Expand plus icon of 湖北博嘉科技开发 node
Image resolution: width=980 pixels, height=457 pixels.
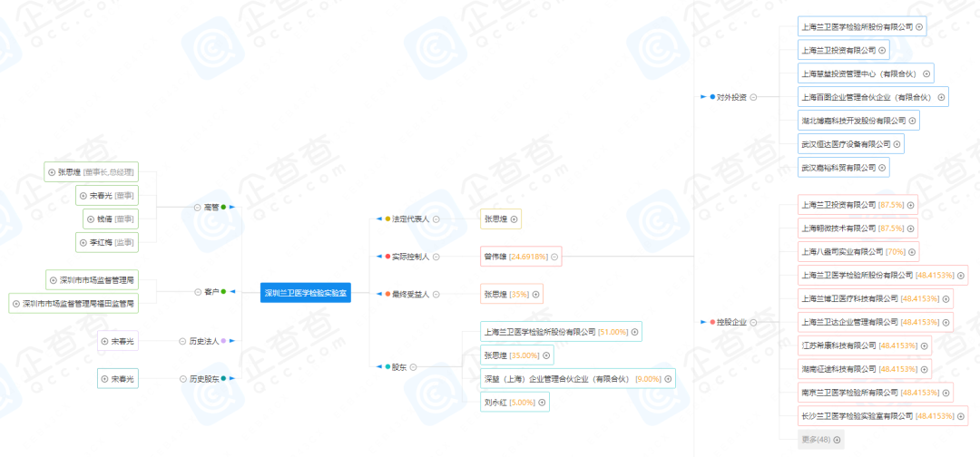click(x=913, y=121)
